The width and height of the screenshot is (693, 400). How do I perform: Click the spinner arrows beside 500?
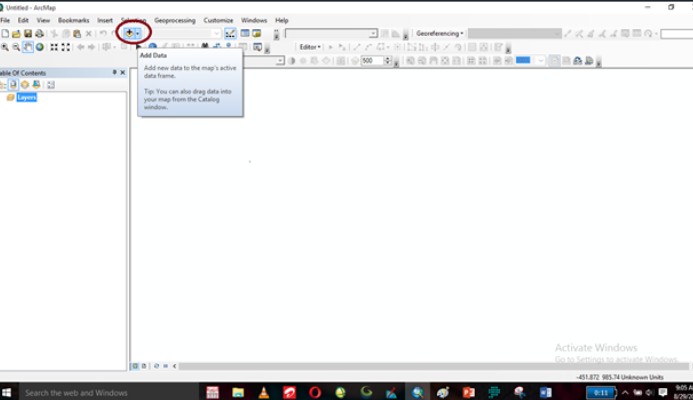click(388, 61)
